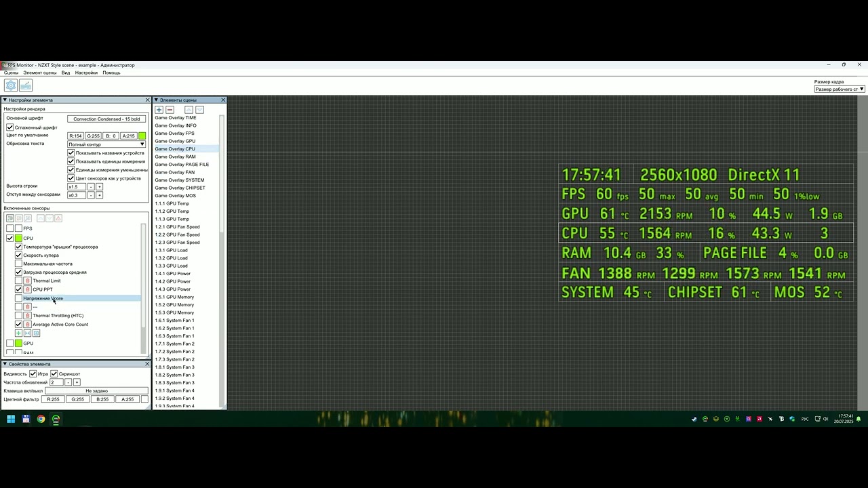
Task: Collapse Настройки элемента panel triangle
Action: [5, 100]
